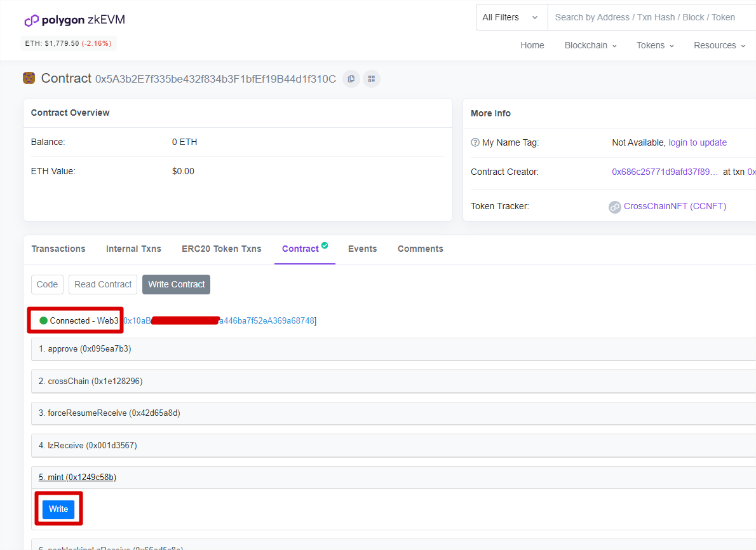The width and height of the screenshot is (756, 550).
Task: Click the connected wallet address link
Action: coord(219,321)
